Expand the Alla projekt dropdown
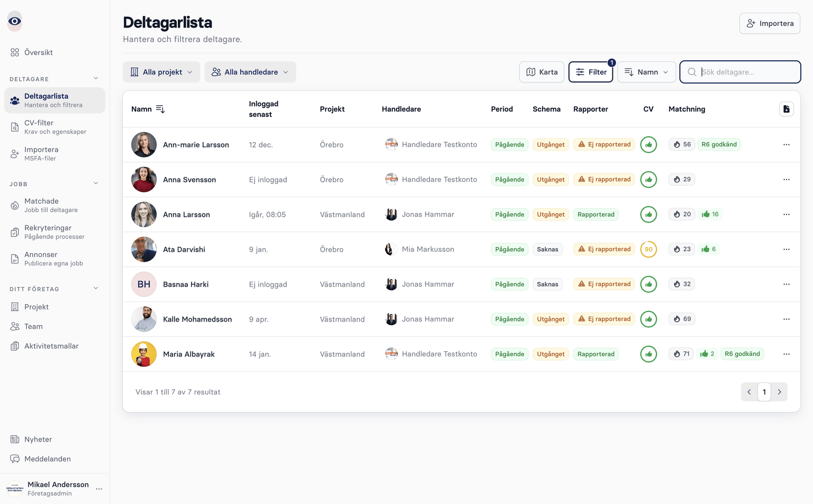Screen dimensions: 813x504 pos(161,72)
